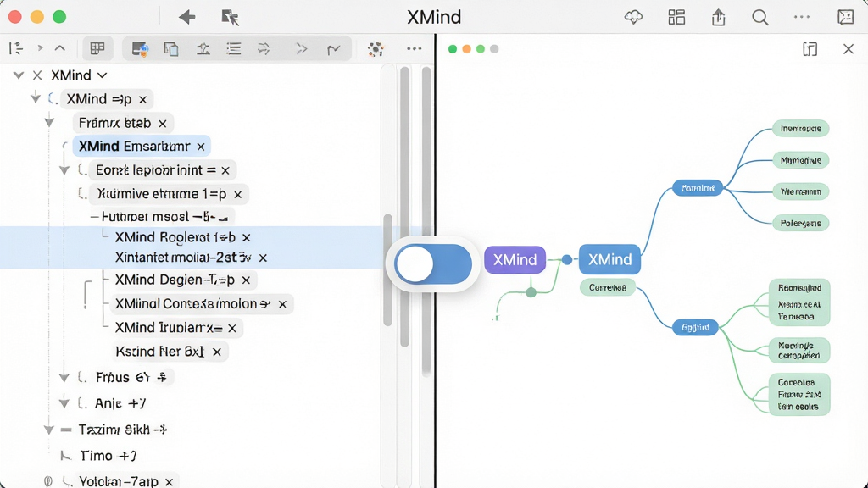Collapse the 'Eonzt lepiobr inint' row arrow

(64, 169)
